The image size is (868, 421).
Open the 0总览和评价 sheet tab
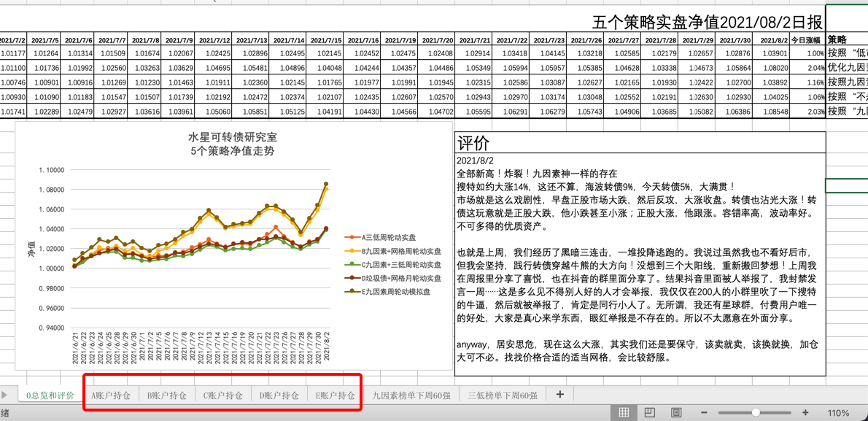pos(50,395)
